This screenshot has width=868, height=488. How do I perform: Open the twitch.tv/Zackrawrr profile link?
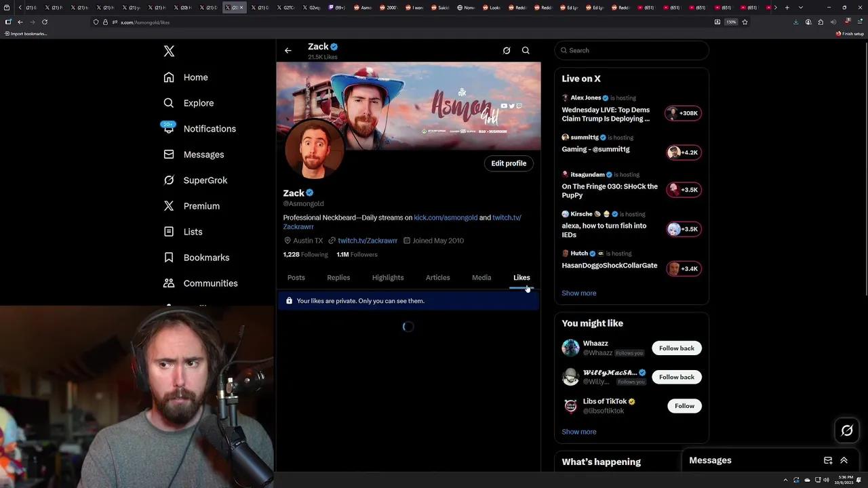pyautogui.click(x=368, y=241)
